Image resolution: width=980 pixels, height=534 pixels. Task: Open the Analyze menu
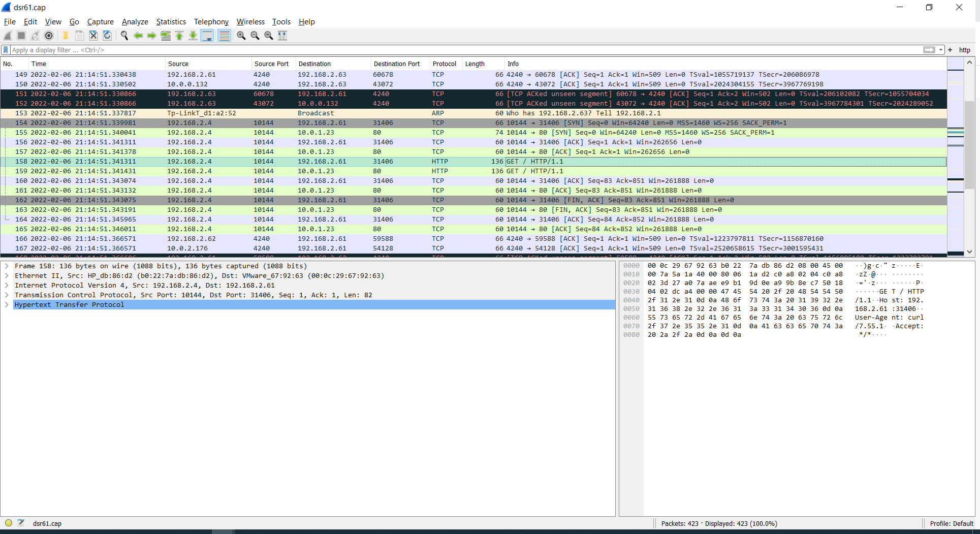point(135,22)
